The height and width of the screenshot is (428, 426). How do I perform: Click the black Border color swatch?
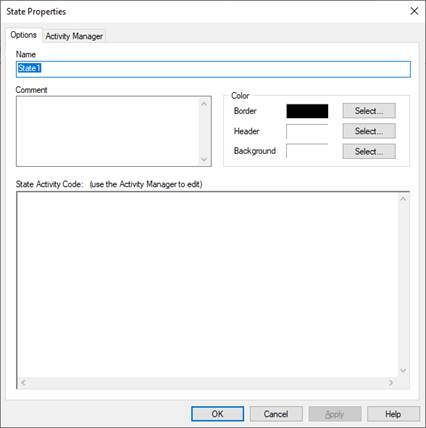pos(307,111)
